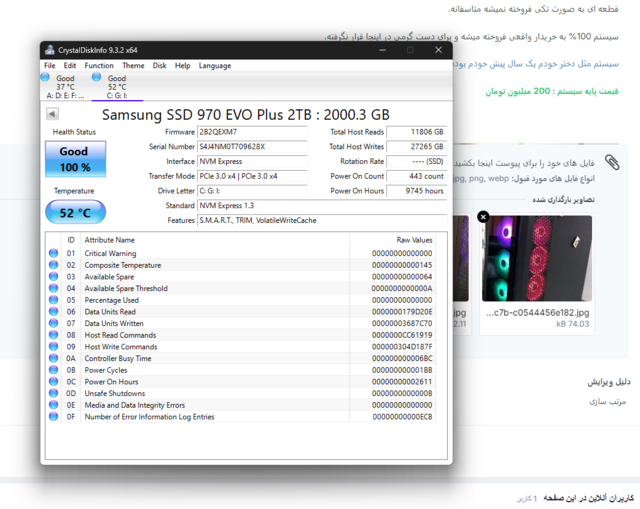Click the status circle beside Power On Hours row 0C
This screenshot has width=640, height=509.
53,381
